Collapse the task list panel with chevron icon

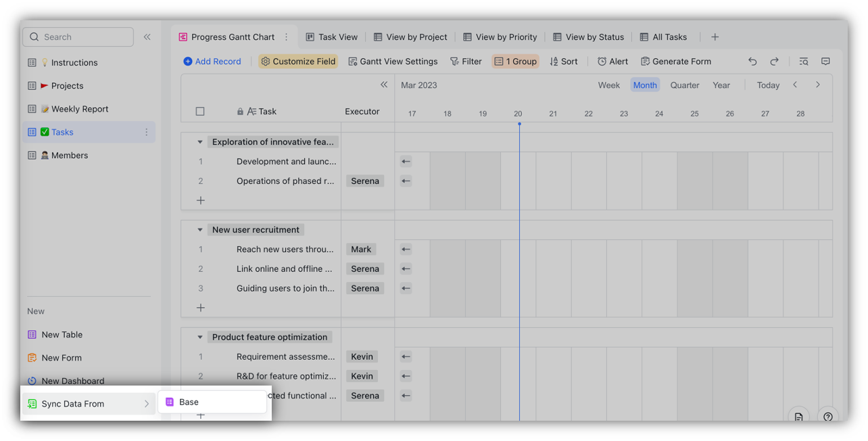384,85
